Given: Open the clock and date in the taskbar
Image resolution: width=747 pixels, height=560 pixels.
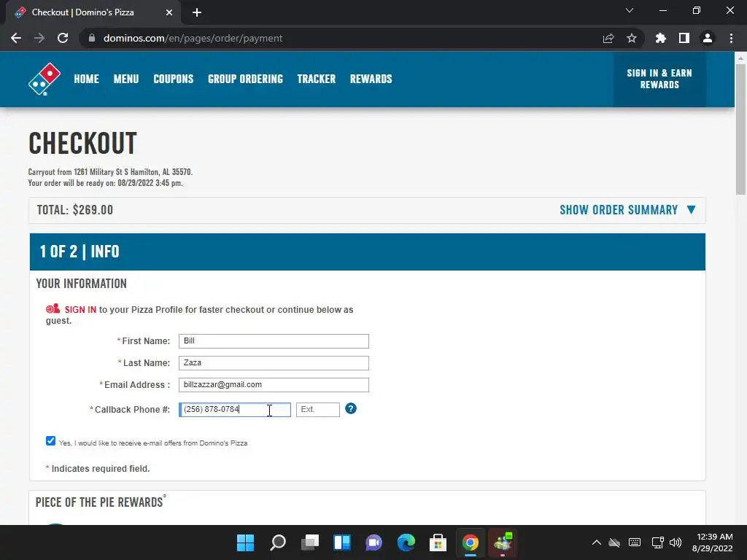Looking at the screenshot, I should pyautogui.click(x=713, y=542).
